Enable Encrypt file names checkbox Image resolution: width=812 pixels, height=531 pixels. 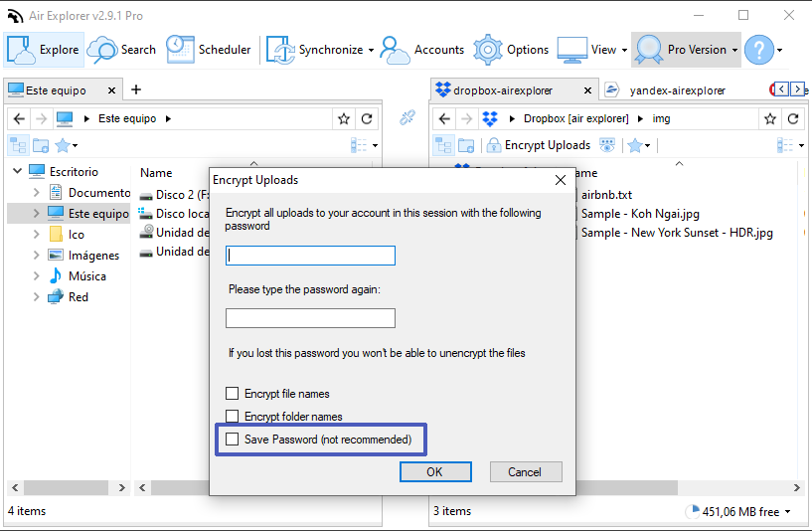pos(232,393)
